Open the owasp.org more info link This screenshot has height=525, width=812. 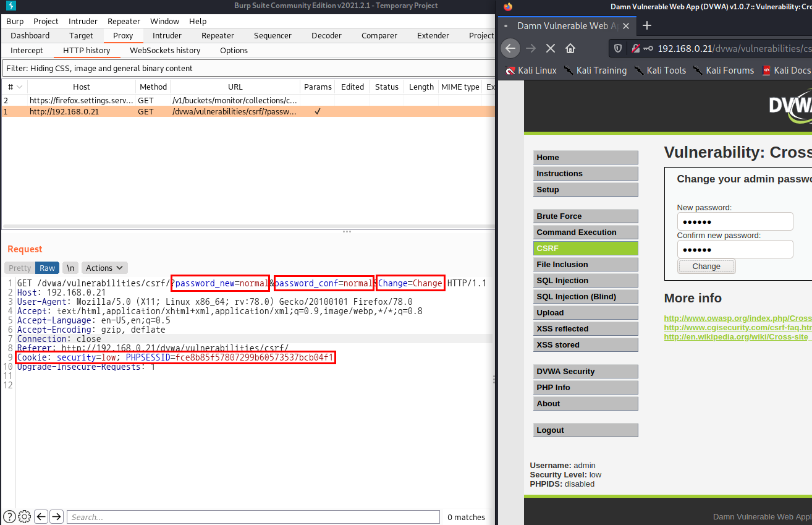(x=738, y=318)
